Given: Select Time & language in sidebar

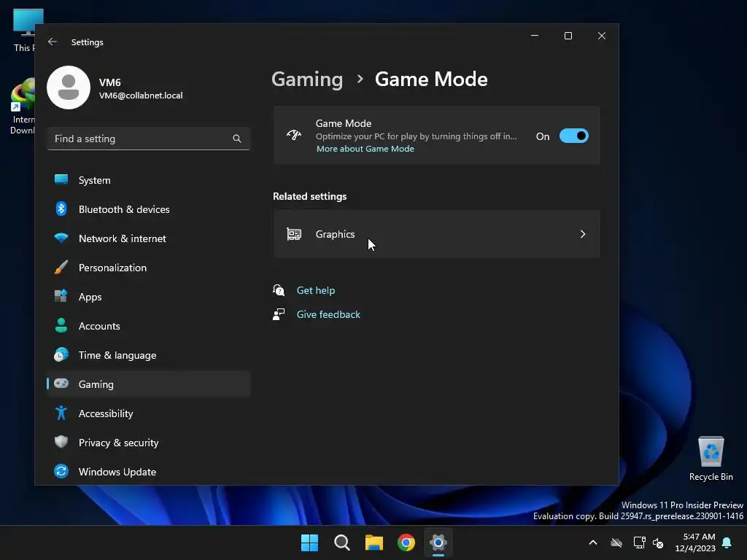Looking at the screenshot, I should [149, 355].
